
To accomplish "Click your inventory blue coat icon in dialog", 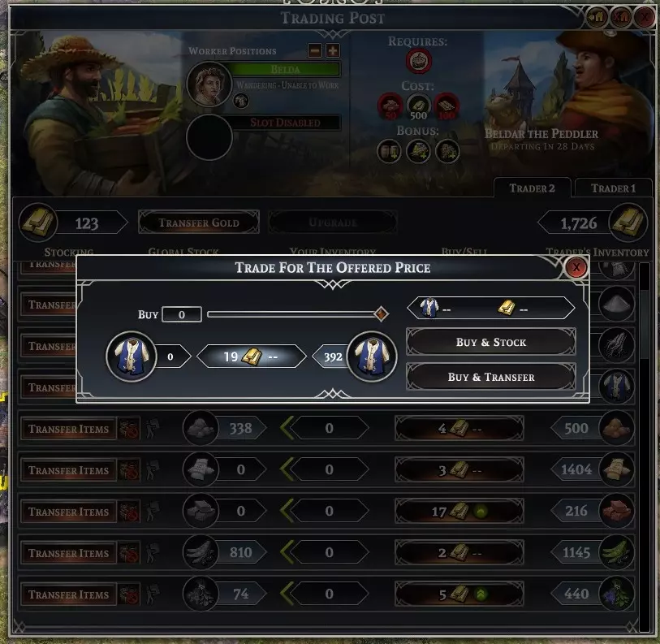I will (132, 357).
